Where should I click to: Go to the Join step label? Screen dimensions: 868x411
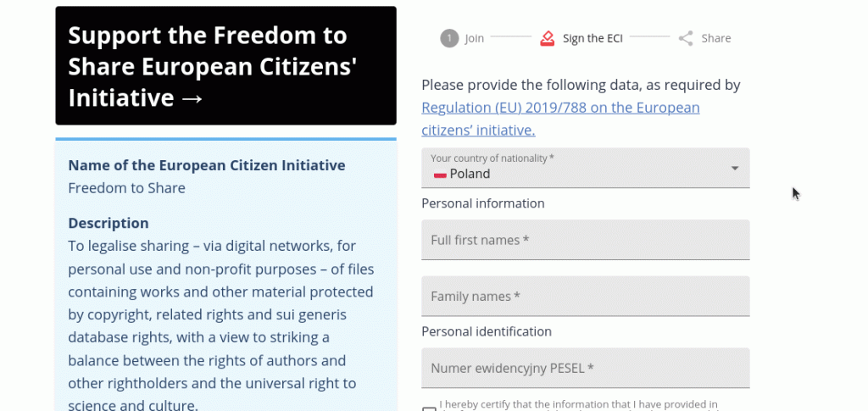pyautogui.click(x=475, y=38)
